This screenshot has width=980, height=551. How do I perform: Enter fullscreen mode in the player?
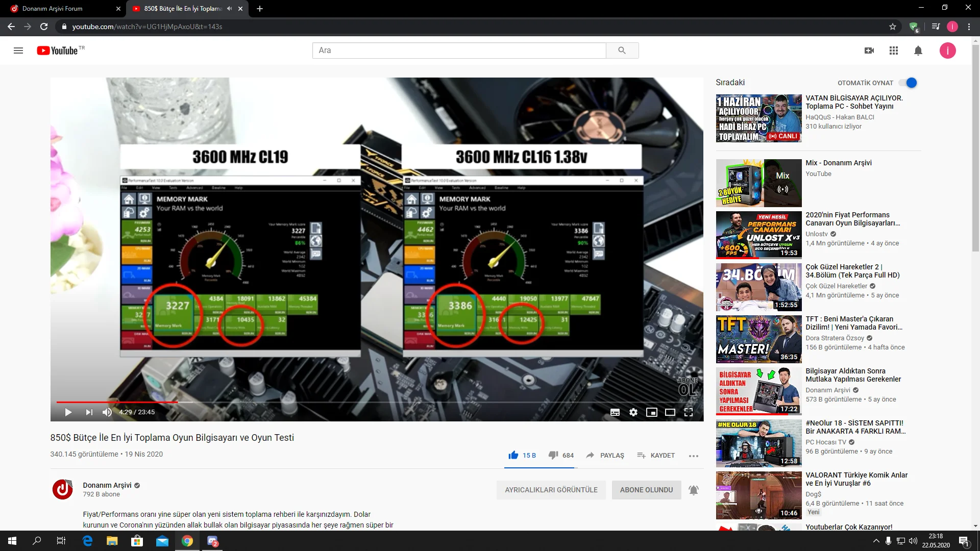[689, 412]
